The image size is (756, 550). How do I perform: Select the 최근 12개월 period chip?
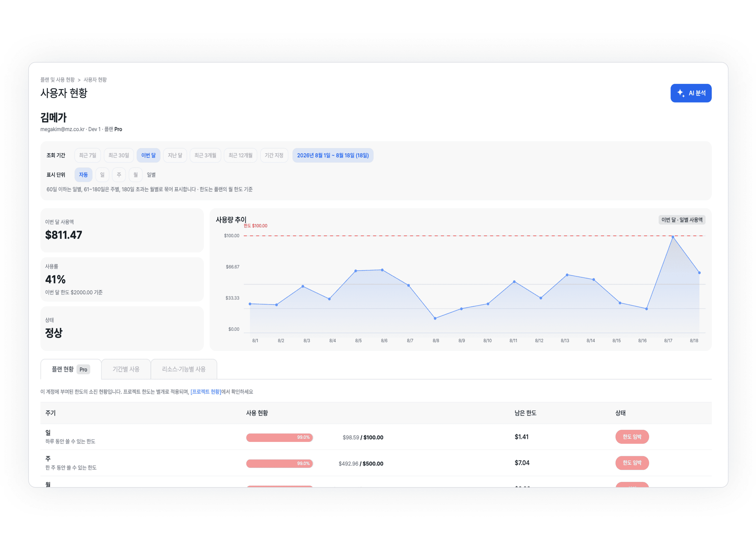pyautogui.click(x=240, y=155)
